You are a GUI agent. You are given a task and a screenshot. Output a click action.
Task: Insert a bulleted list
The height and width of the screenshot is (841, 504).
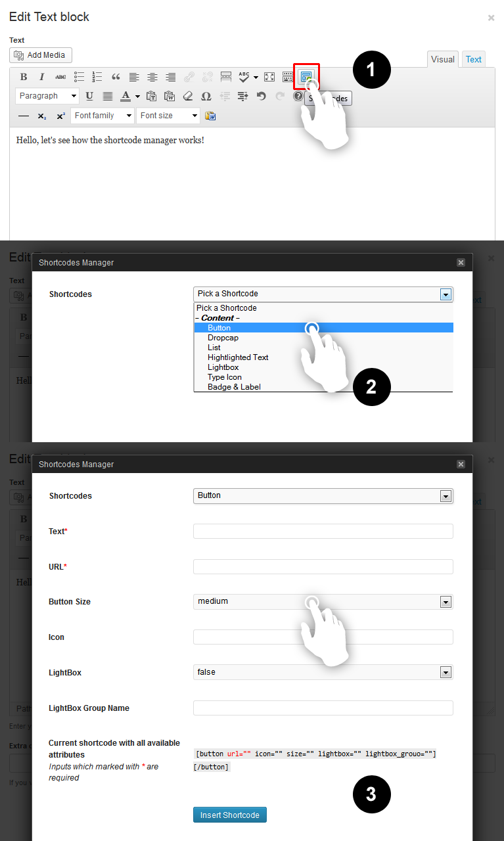(79, 77)
